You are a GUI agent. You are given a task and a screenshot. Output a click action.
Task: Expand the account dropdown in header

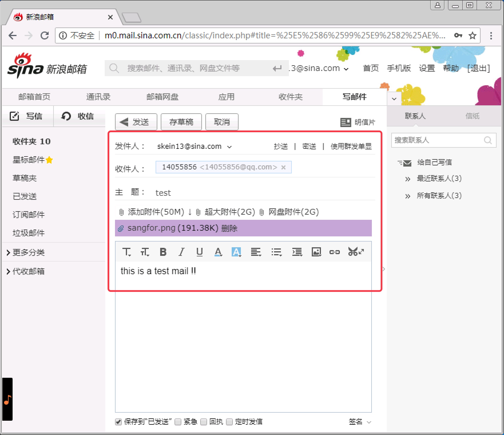tap(346, 69)
